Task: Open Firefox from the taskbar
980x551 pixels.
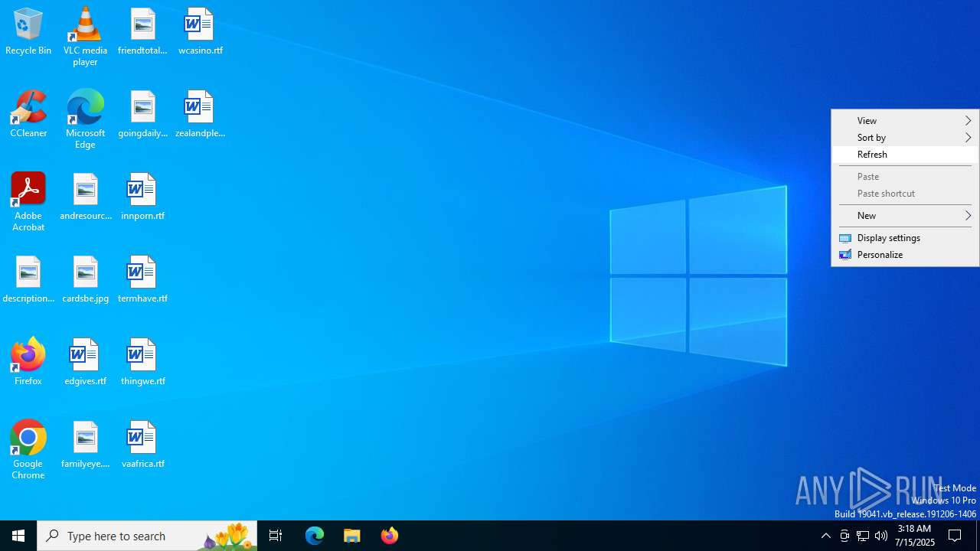Action: coord(390,536)
